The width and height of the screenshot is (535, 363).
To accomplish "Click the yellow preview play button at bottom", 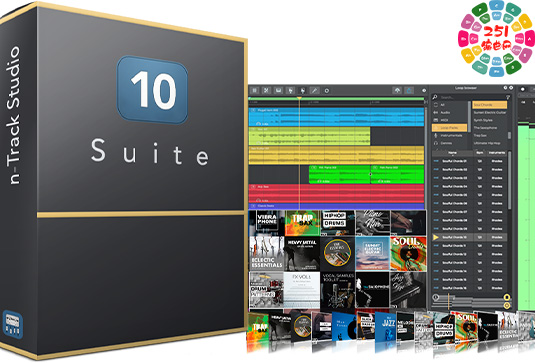I will (x=507, y=305).
